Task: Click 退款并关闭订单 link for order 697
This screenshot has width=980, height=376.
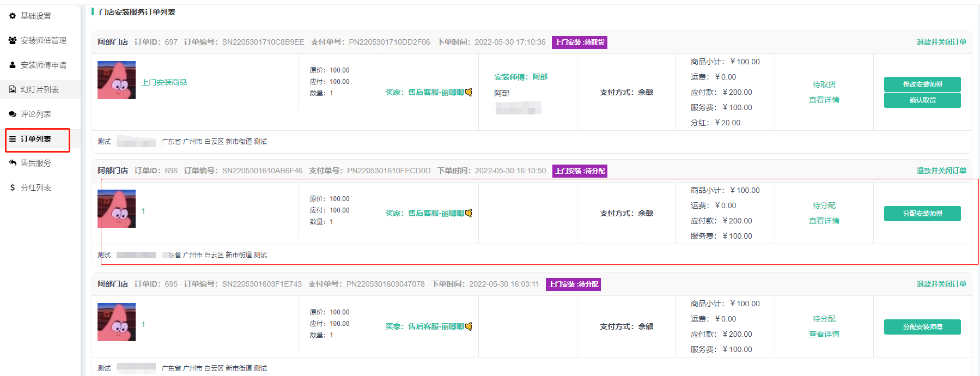Action: [941, 42]
